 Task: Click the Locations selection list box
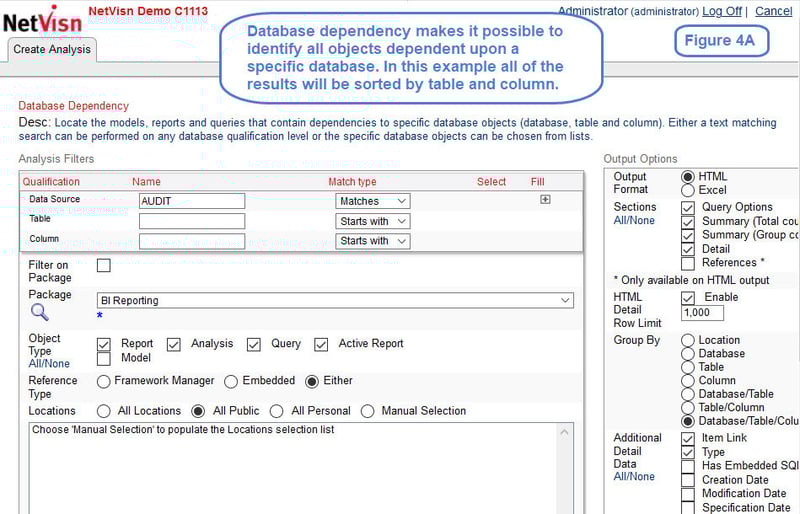click(301, 468)
